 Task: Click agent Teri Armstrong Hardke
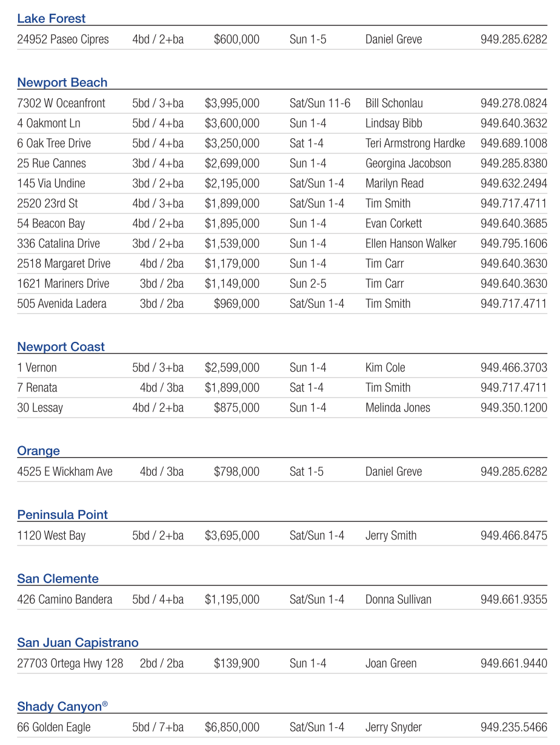(x=415, y=143)
